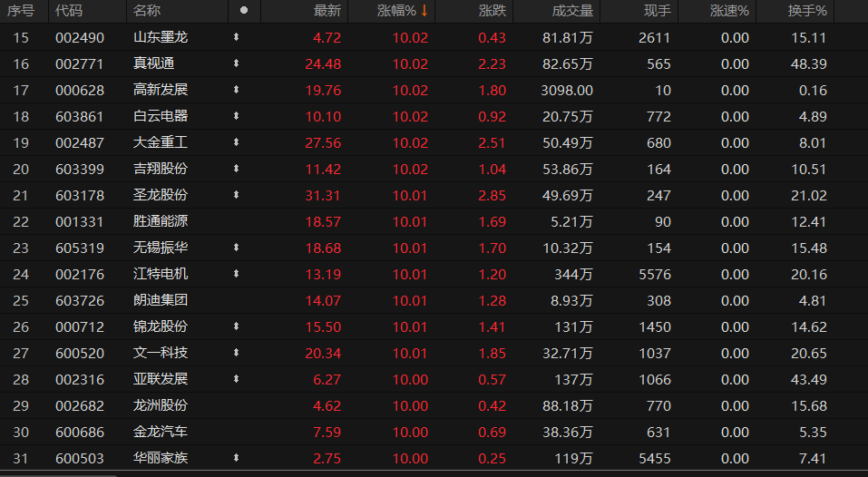Click the marker icon in the 锦龙股份 row
Screen dimensions: 868x477
(x=237, y=326)
